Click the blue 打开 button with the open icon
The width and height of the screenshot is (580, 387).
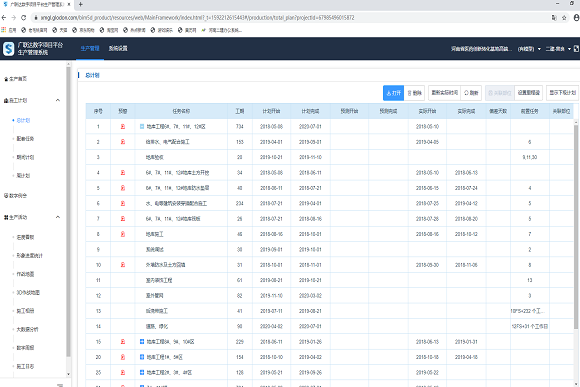[x=393, y=93]
